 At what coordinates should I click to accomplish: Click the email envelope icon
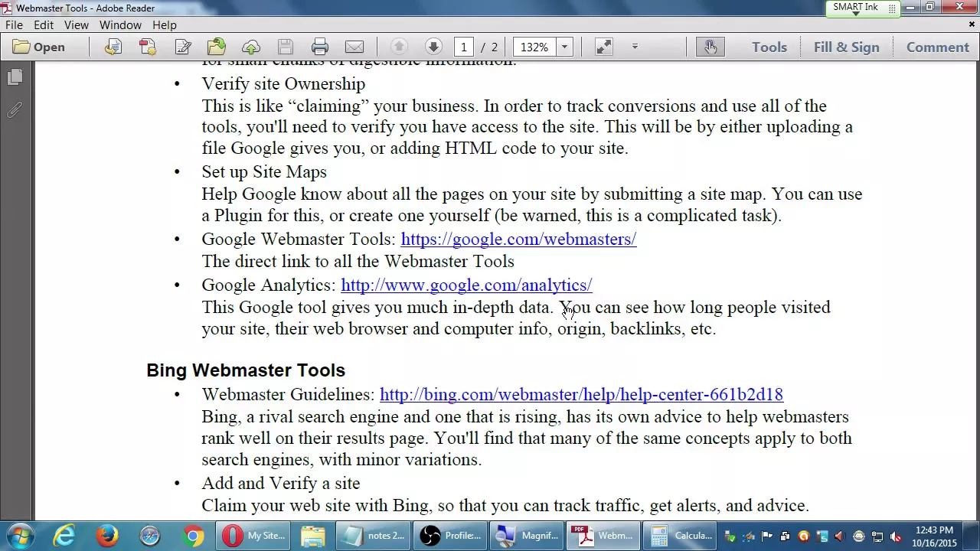pos(354,47)
